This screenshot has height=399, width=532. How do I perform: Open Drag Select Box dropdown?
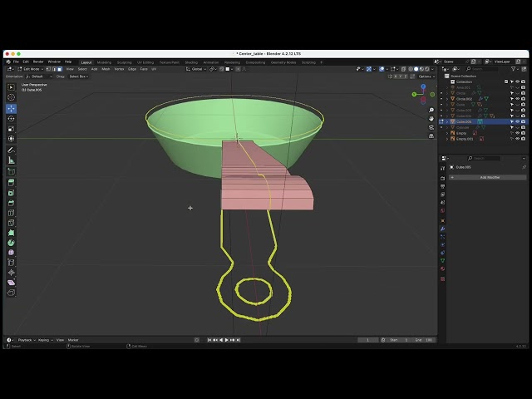pyautogui.click(x=79, y=76)
